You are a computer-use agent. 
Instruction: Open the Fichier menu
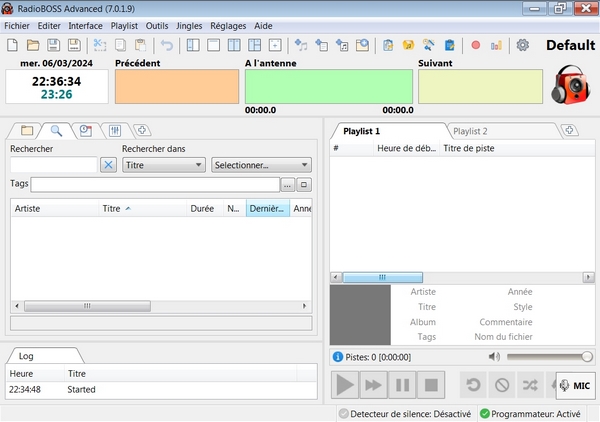click(17, 26)
